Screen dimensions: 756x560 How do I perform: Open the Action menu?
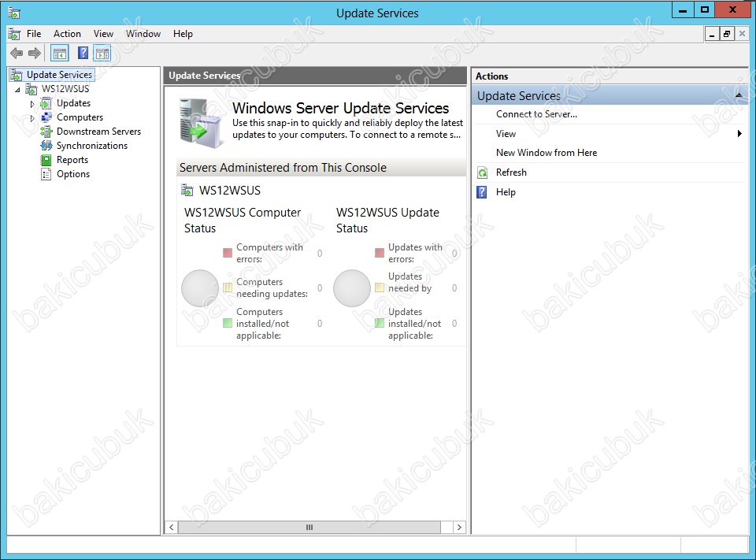pyautogui.click(x=67, y=34)
